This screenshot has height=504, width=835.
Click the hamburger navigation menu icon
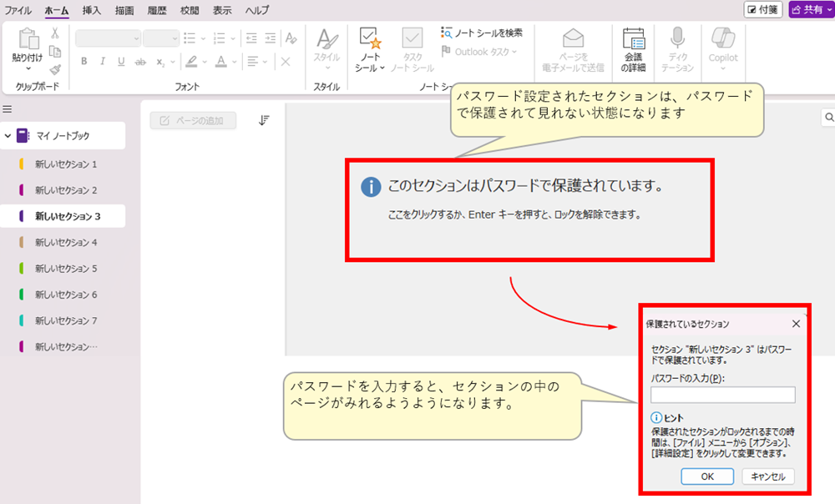pyautogui.click(x=8, y=109)
